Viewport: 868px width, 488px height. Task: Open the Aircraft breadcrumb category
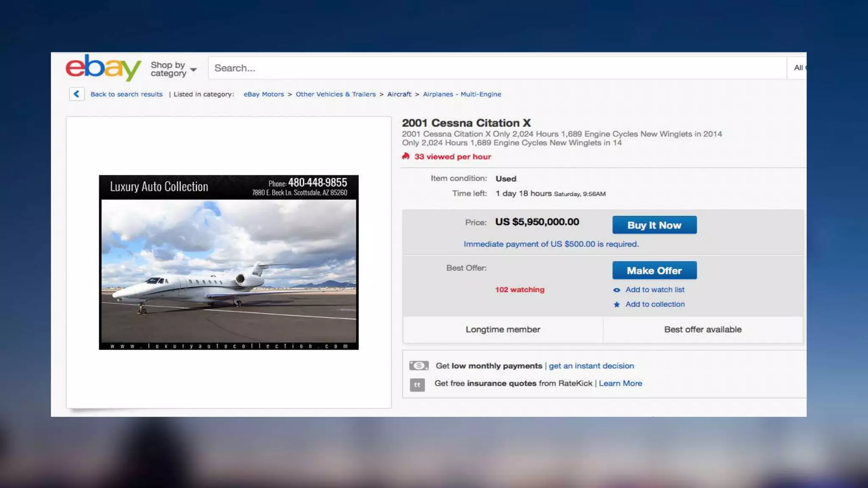(x=399, y=94)
